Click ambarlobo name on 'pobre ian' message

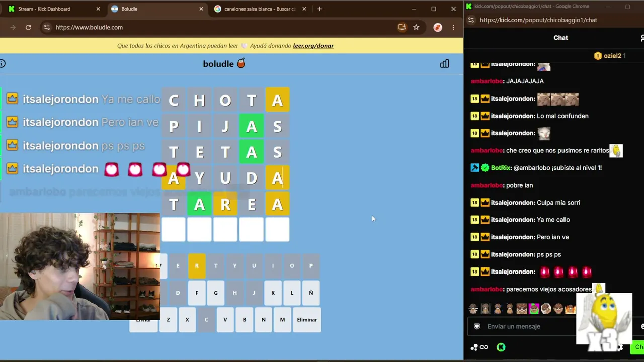(x=487, y=185)
